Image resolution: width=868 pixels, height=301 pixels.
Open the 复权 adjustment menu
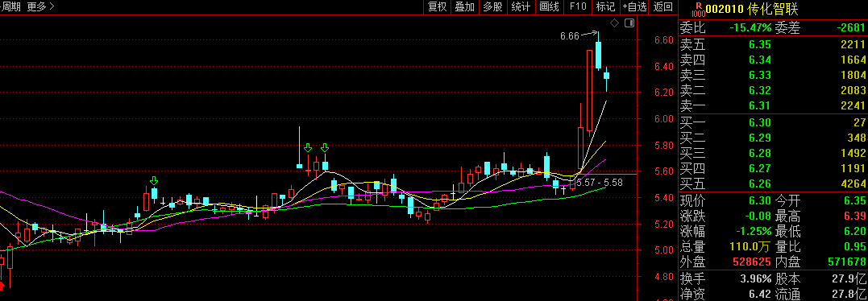coord(437,6)
